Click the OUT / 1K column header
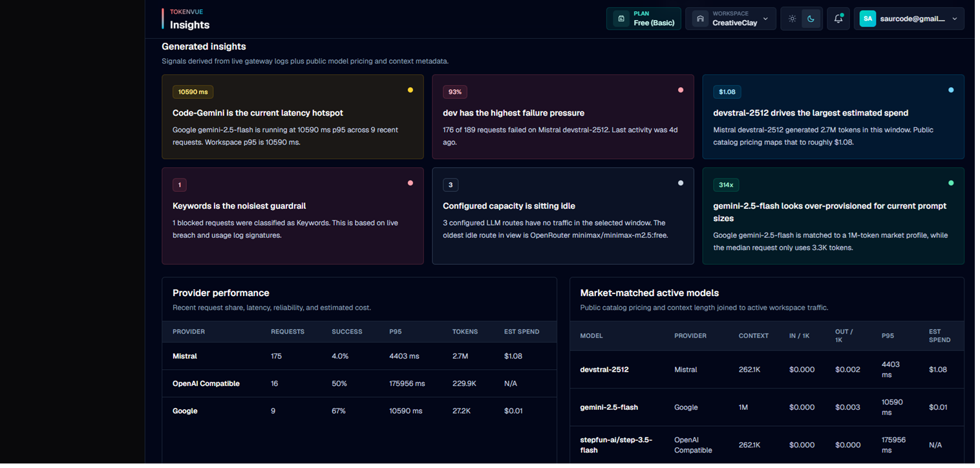 coord(844,335)
